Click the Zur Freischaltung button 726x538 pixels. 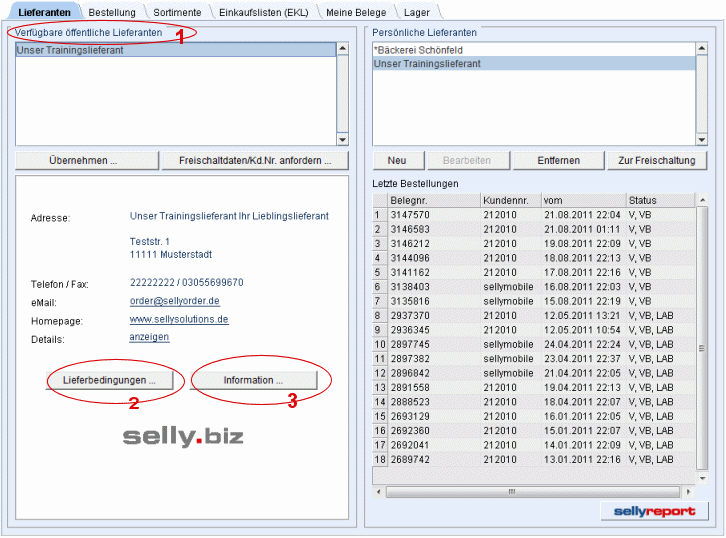pos(656,160)
